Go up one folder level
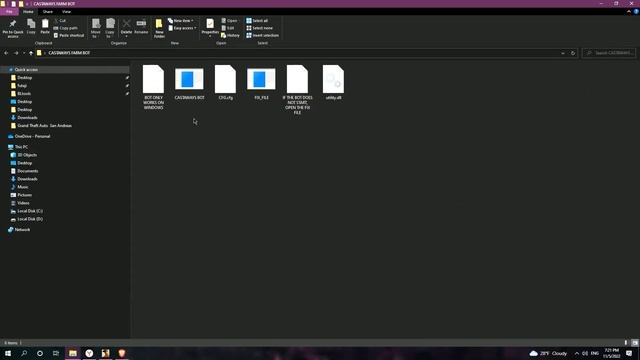The height and width of the screenshot is (360, 640). pyautogui.click(x=31, y=53)
